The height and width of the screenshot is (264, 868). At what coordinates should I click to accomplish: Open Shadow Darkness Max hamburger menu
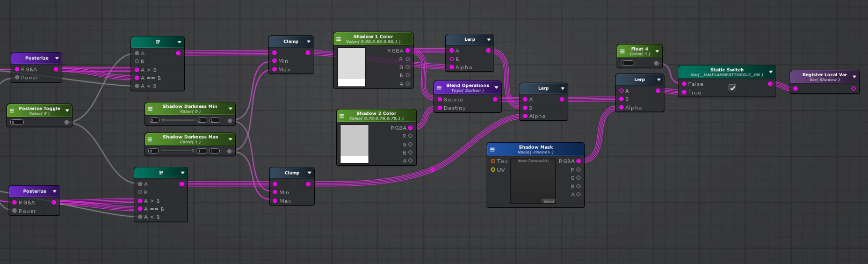click(150, 139)
